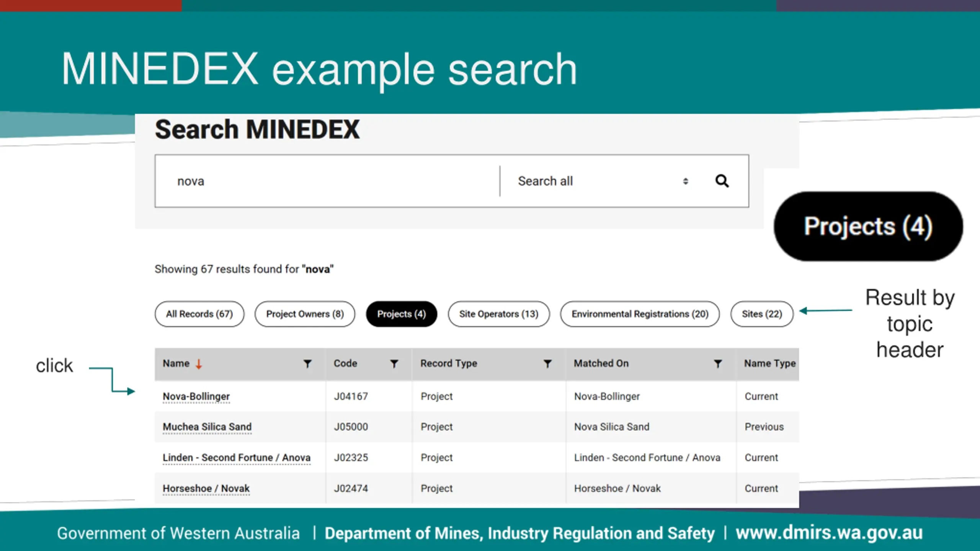Select the Environmental Registrations (20) tab
This screenshot has width=980, height=551.
[x=640, y=314]
